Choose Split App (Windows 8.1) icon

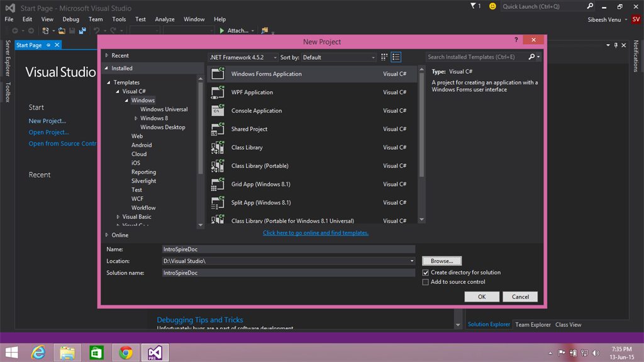(x=218, y=202)
